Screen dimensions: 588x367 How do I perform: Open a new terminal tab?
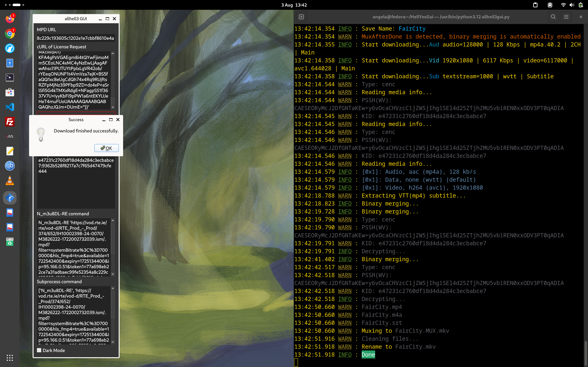point(301,17)
